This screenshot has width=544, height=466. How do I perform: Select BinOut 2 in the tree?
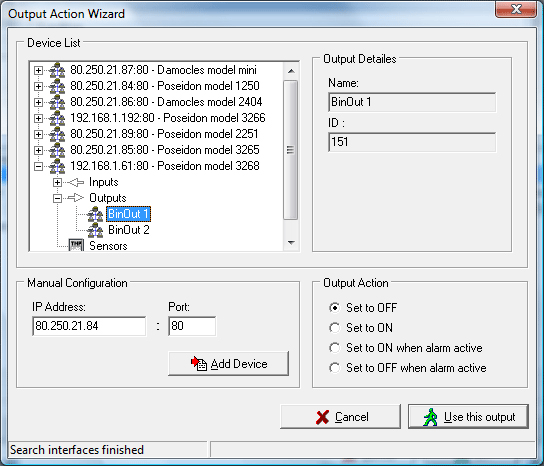[129, 230]
